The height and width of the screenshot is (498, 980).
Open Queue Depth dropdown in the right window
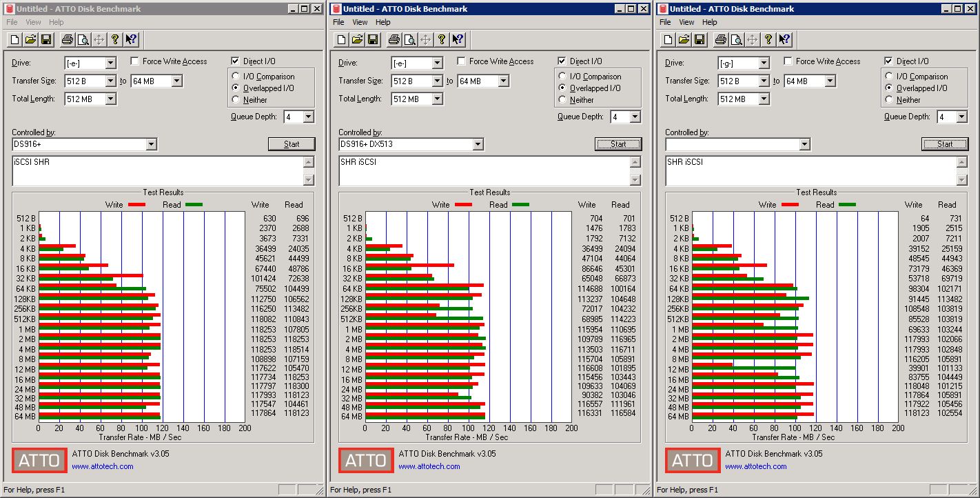[x=961, y=117]
